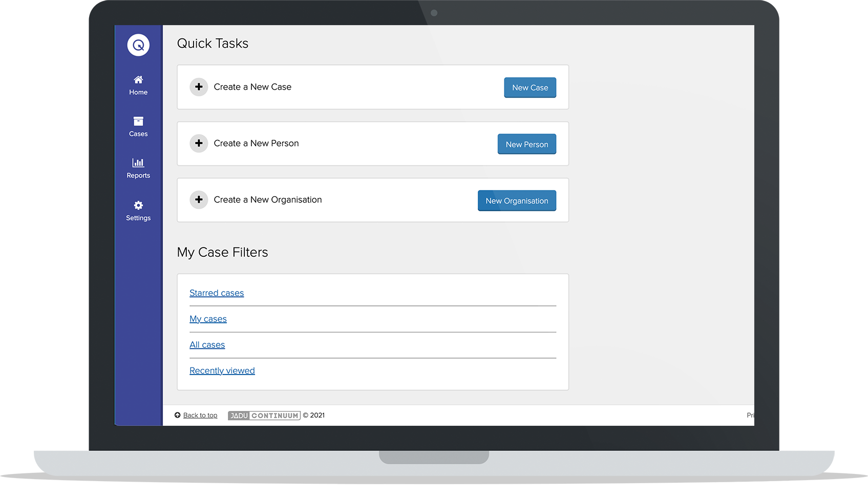The width and height of the screenshot is (868, 496).
Task: View the All cases filter link
Action: (x=207, y=345)
